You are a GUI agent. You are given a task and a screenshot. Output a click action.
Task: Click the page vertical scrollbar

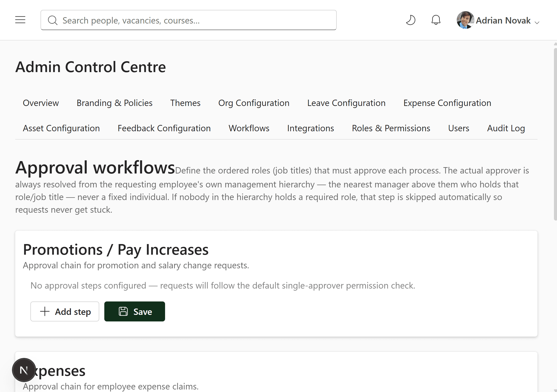click(555, 134)
